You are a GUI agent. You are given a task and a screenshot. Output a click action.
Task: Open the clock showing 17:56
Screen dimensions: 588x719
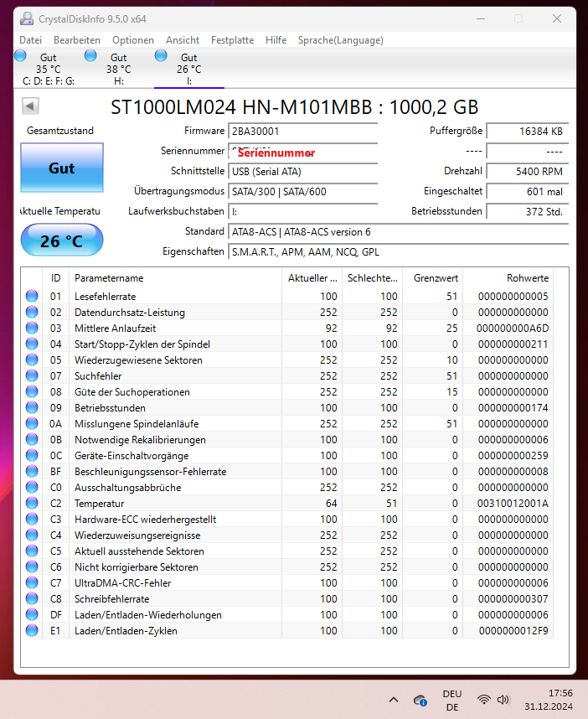click(x=548, y=700)
